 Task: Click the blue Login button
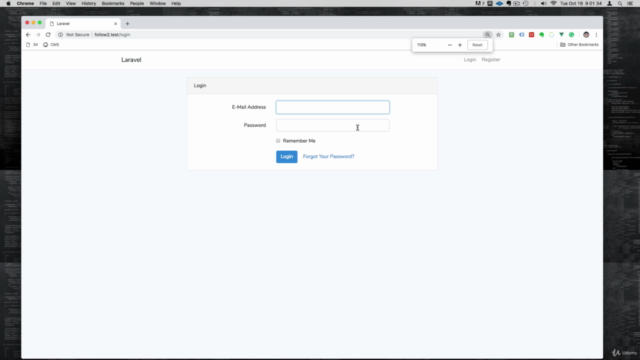coord(287,157)
